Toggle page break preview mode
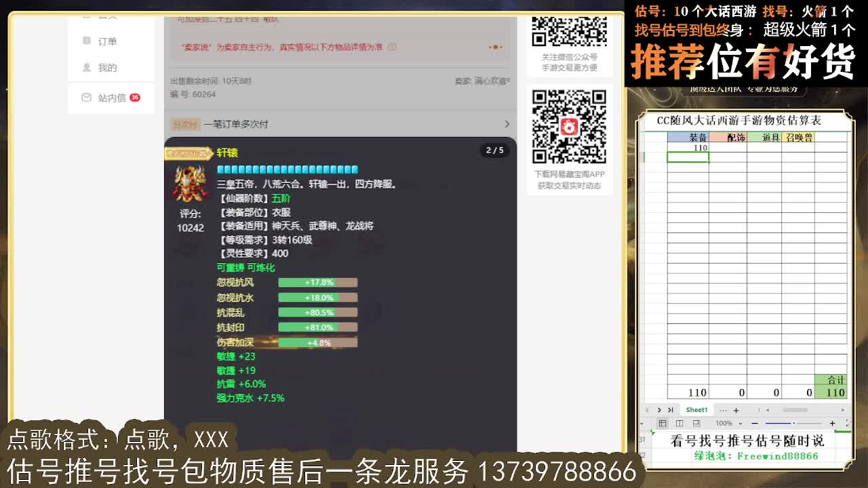 696,422
